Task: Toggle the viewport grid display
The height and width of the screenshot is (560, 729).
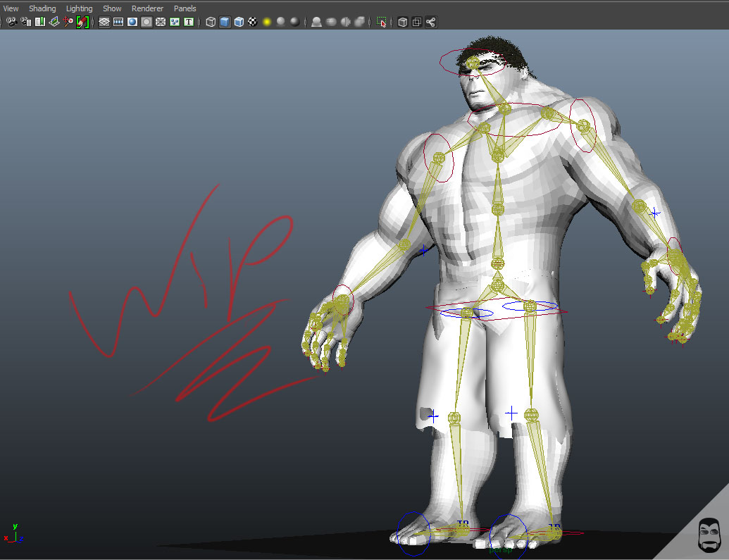Action: point(104,22)
